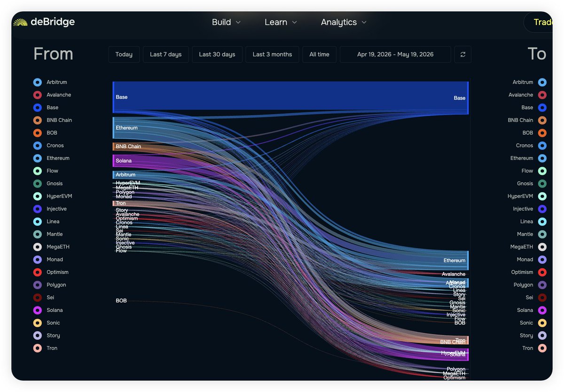This screenshot has width=564, height=392.
Task: Click Tron label in From list
Action: point(52,348)
